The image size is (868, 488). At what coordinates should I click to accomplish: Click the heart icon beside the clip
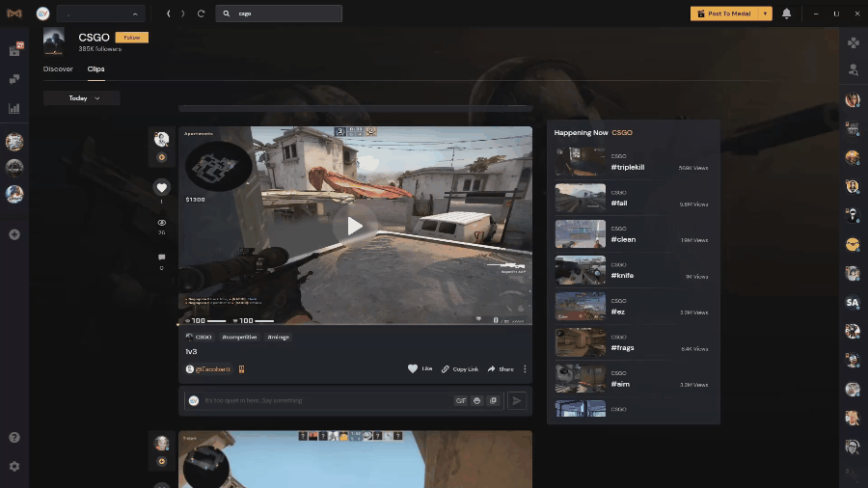coord(162,187)
